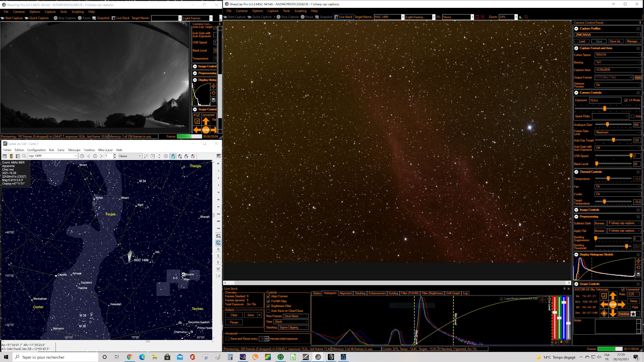This screenshot has width=644, height=362.
Task: Click Snapshot in left SharpCap toolbar
Action: tap(101, 18)
